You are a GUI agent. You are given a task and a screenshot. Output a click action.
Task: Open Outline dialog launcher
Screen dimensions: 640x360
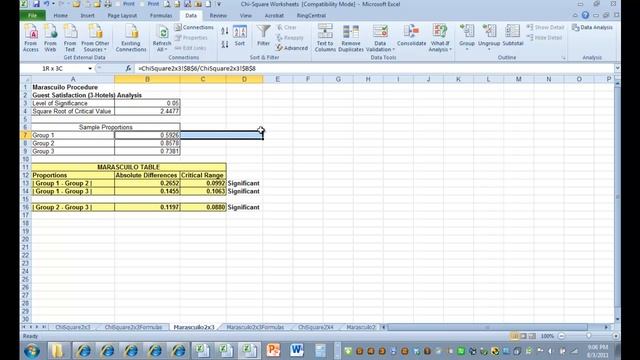tap(564, 58)
